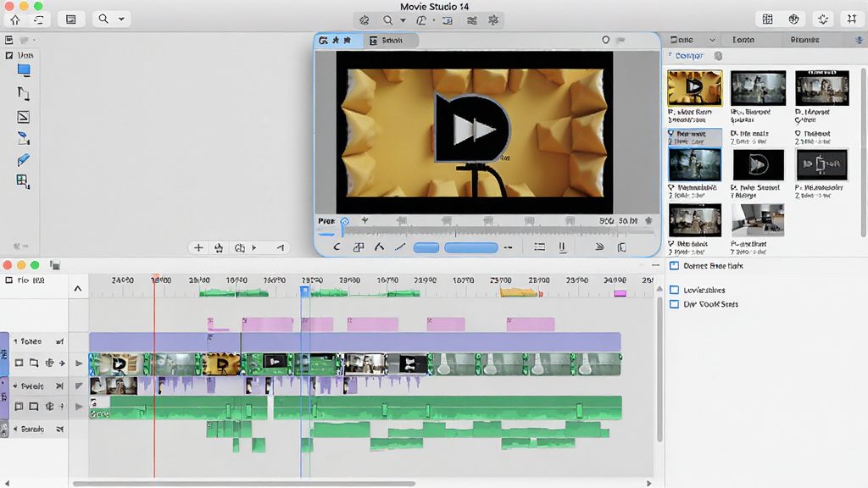Image resolution: width=868 pixels, height=488 pixels.
Task: Click the play triangle on the green audio row
Action: [x=79, y=407]
